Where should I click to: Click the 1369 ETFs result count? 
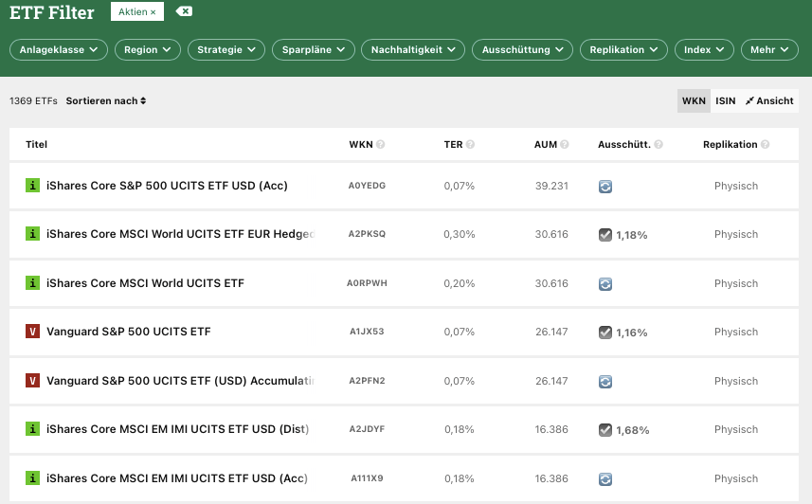click(33, 101)
